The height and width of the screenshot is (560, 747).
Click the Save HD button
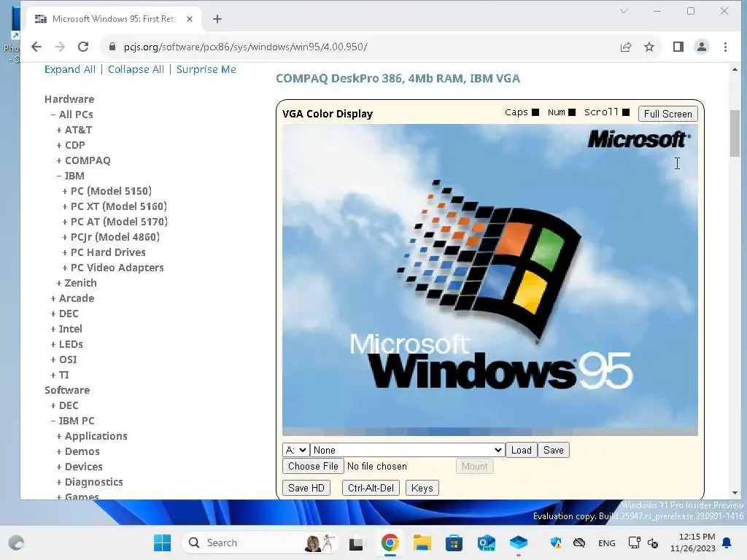click(x=306, y=488)
